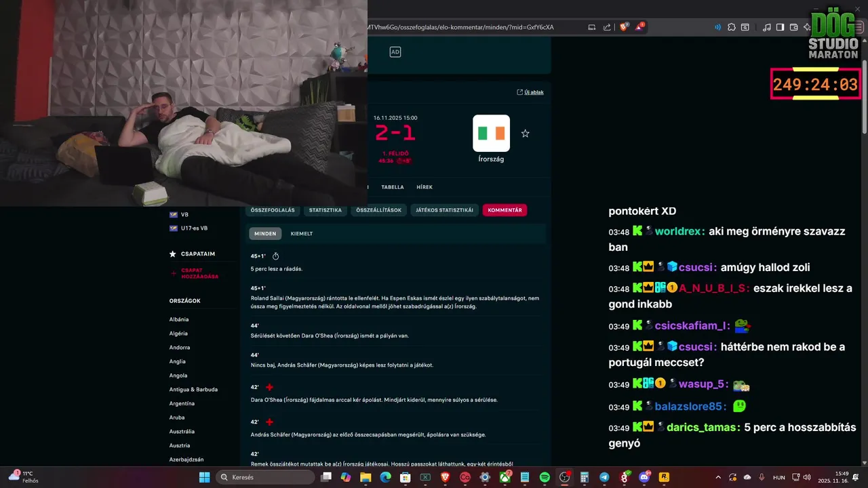Click chat username A_N_U_B_I_S
This screenshot has height=488, width=868.
pos(714,288)
